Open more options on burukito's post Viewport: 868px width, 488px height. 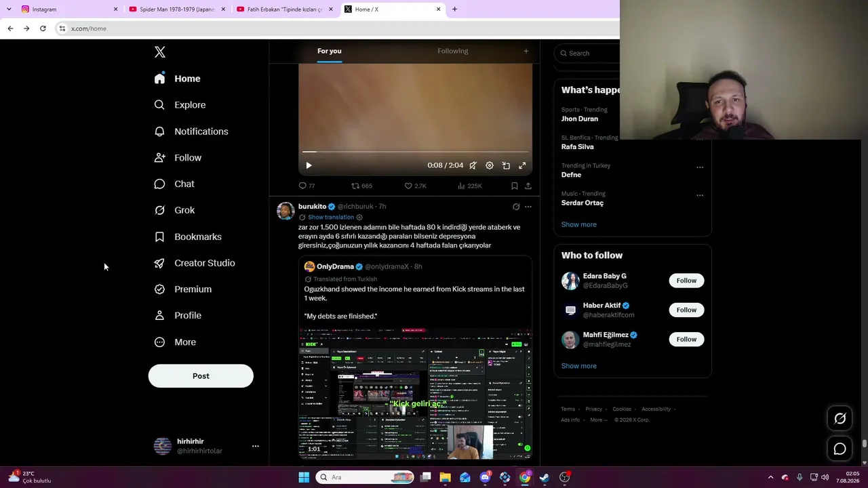[528, 207]
